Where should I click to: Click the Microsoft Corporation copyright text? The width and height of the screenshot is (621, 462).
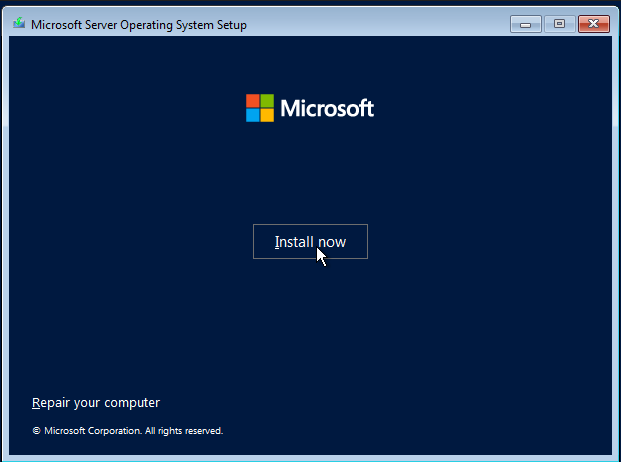[x=128, y=431]
